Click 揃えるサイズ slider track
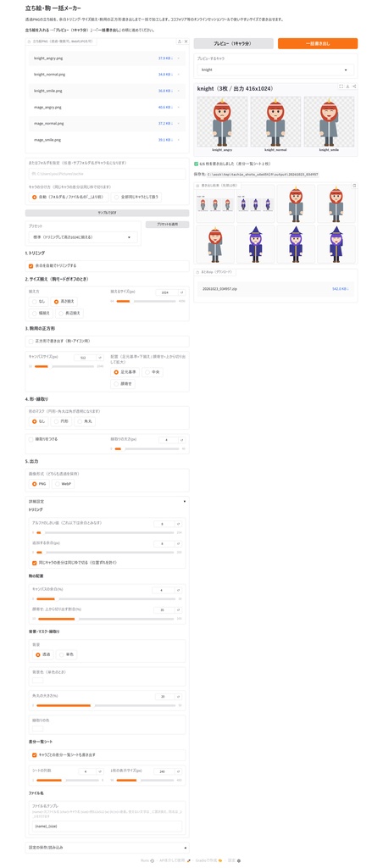 [146, 301]
